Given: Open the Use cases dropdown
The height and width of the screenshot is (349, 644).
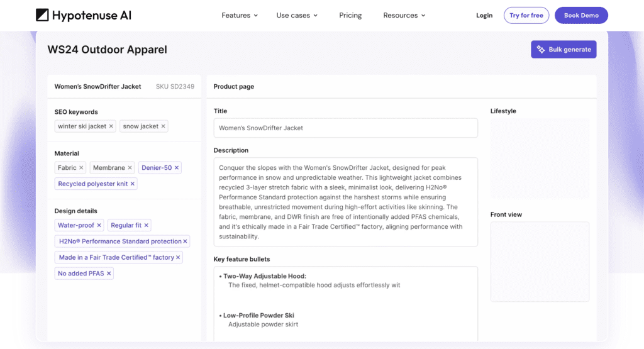Looking at the screenshot, I should [297, 15].
